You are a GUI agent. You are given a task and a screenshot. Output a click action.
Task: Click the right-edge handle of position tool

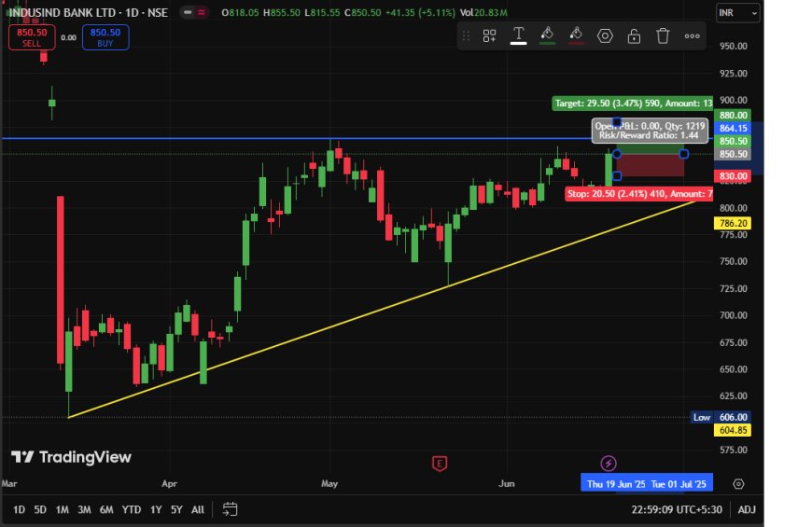pyautogui.click(x=684, y=154)
